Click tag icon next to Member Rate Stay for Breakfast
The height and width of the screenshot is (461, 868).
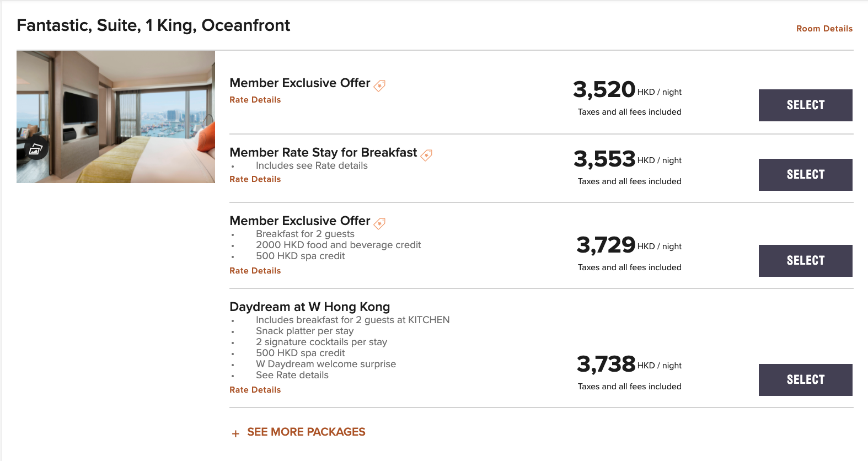[426, 155]
